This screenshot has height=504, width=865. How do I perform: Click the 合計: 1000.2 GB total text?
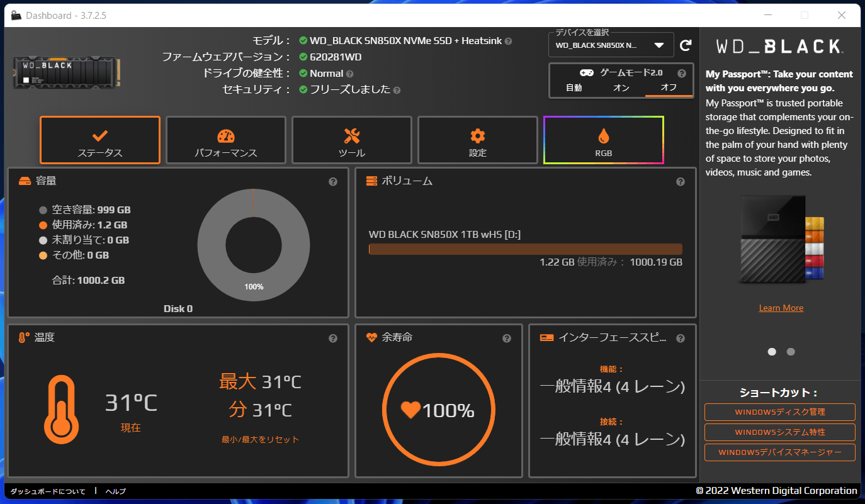pos(88,281)
